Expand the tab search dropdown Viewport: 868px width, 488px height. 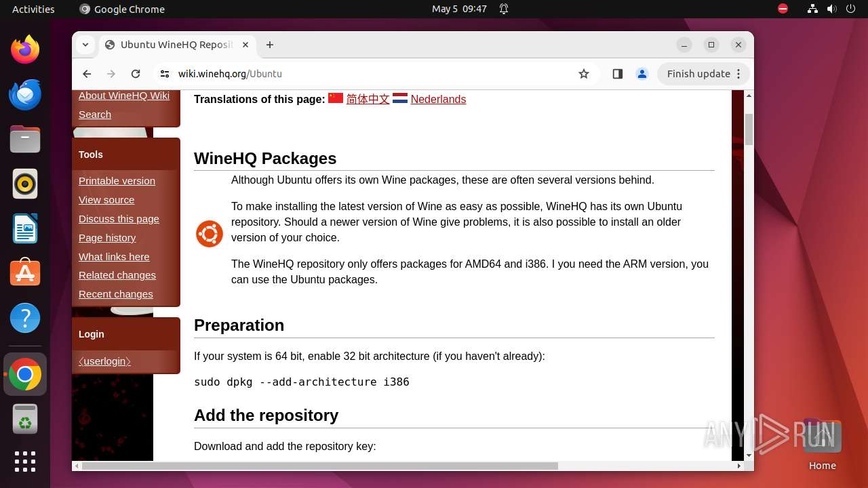[x=85, y=45]
